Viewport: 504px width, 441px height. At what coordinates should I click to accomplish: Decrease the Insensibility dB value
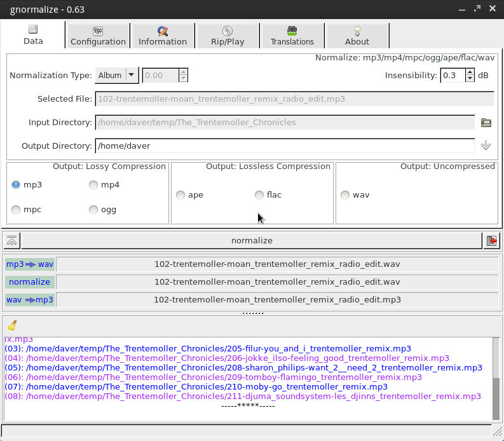point(470,78)
